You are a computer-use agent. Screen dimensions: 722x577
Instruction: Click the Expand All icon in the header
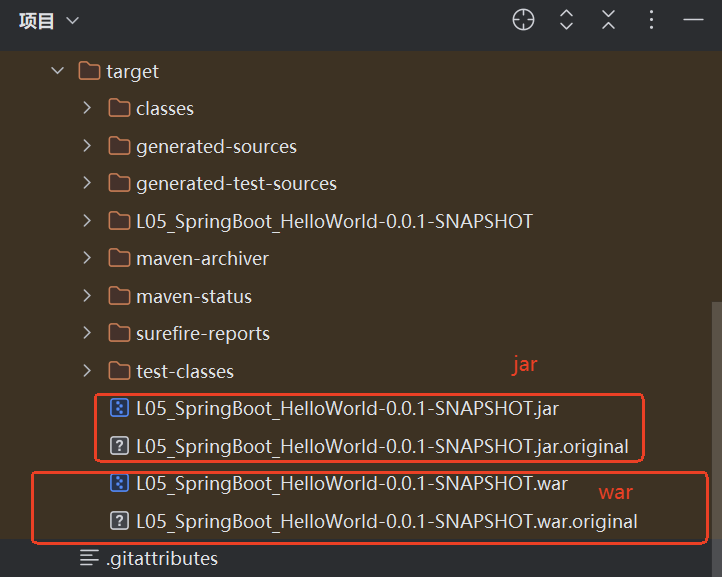click(566, 20)
